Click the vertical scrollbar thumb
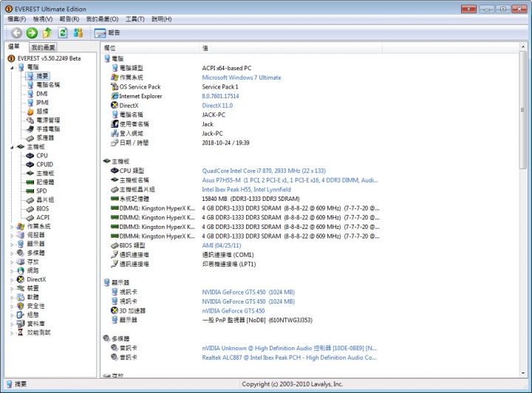The height and width of the screenshot is (393, 532). 522,110
